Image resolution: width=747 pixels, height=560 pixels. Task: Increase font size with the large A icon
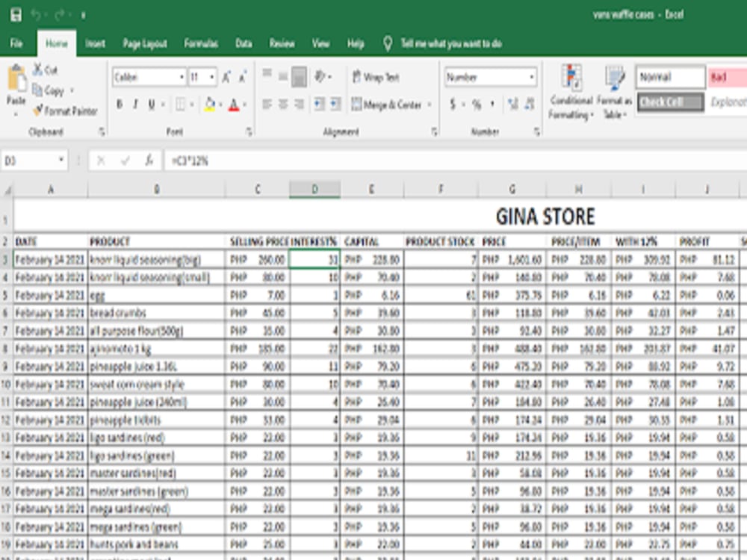coord(226,77)
